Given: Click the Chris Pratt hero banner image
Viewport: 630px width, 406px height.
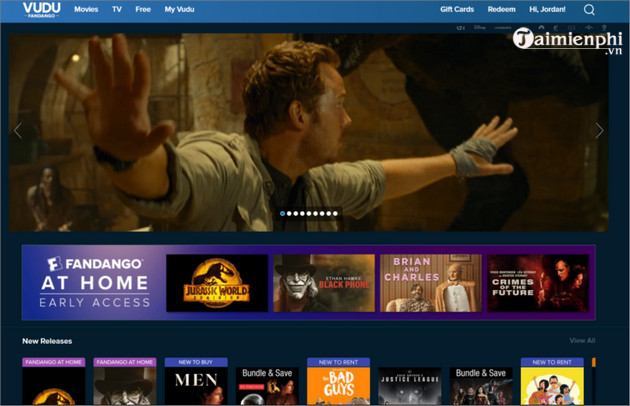Looking at the screenshot, I should (309, 132).
